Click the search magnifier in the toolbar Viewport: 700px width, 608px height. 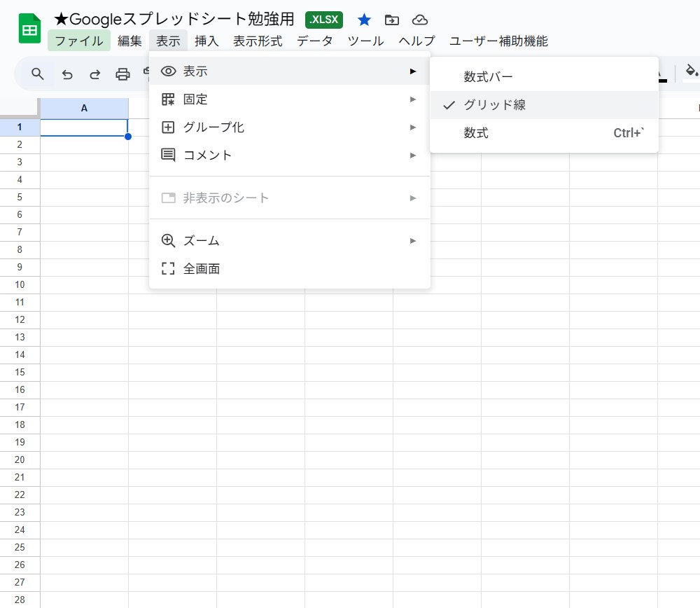(x=38, y=74)
